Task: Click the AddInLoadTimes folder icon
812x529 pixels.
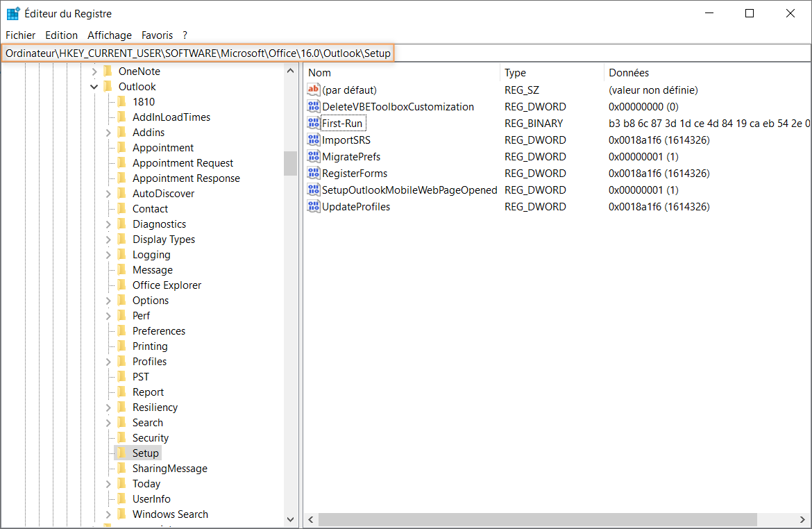Action: click(121, 117)
